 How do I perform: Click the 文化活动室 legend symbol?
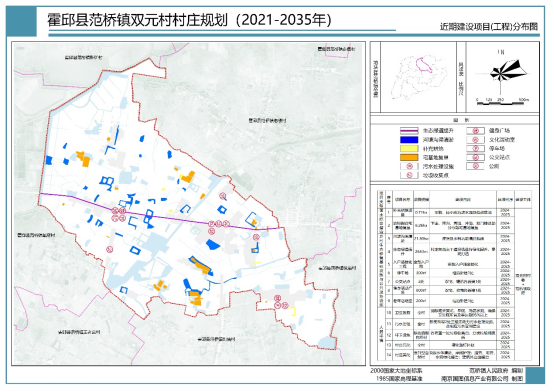pos(476,140)
